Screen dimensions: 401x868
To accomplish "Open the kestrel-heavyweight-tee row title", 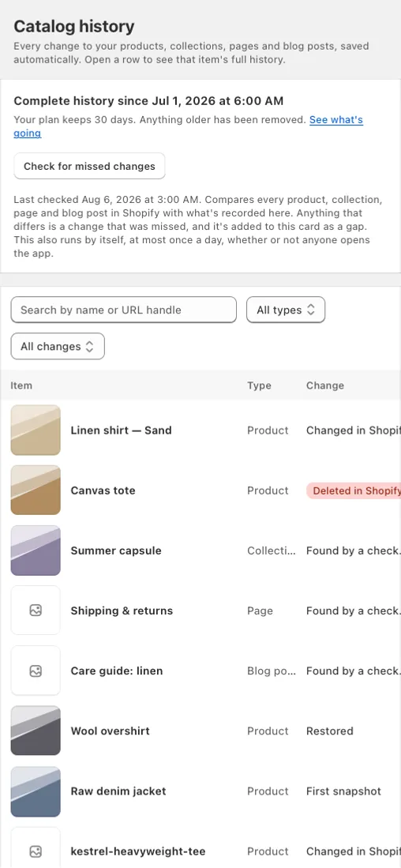I will [138, 851].
